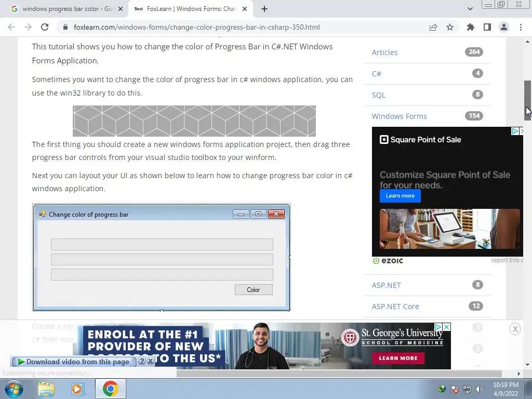Open the Windows Start menu
The width and height of the screenshot is (532, 399).
(14, 389)
